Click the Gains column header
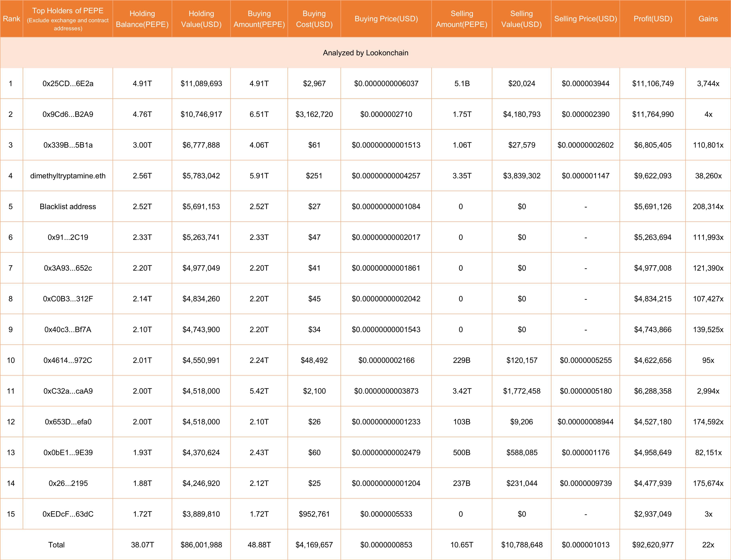This screenshot has height=560, width=731. coord(708,19)
